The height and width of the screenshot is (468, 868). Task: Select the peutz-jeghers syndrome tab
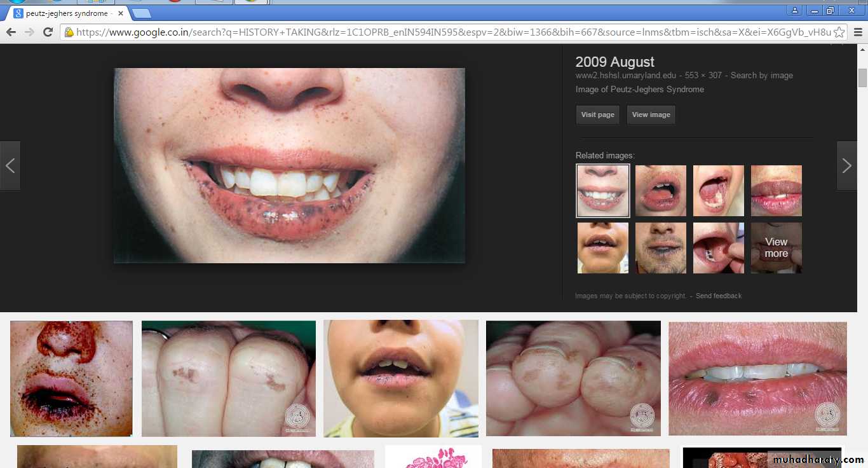pos(67,13)
